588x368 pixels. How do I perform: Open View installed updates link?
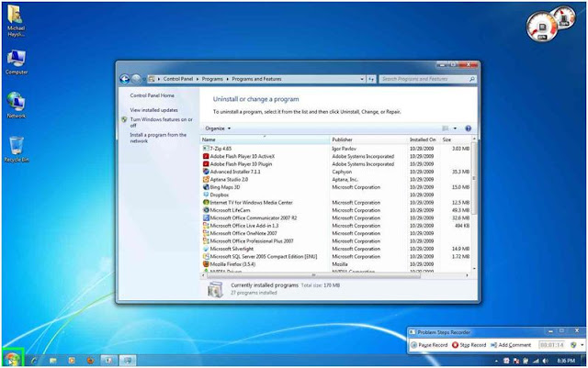[x=153, y=110]
